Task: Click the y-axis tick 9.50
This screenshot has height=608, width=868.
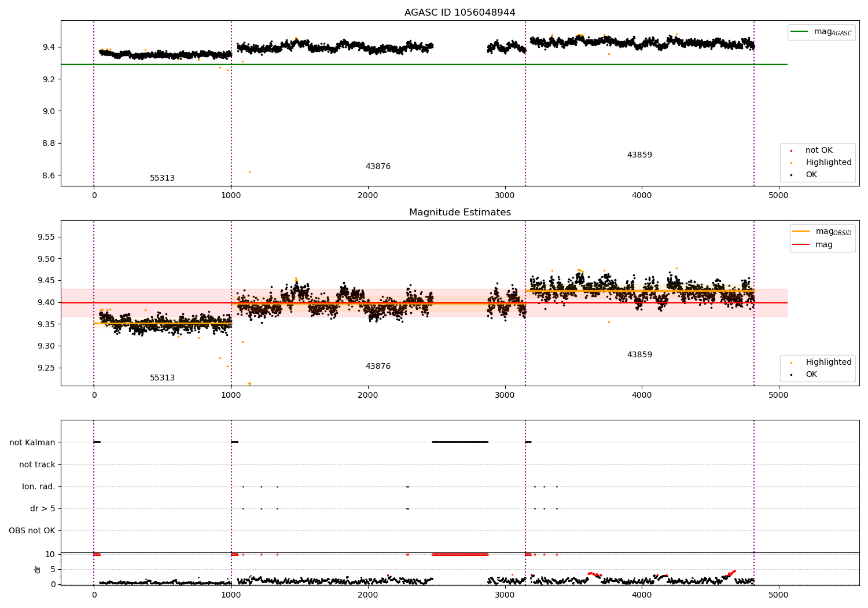Action: click(x=46, y=259)
